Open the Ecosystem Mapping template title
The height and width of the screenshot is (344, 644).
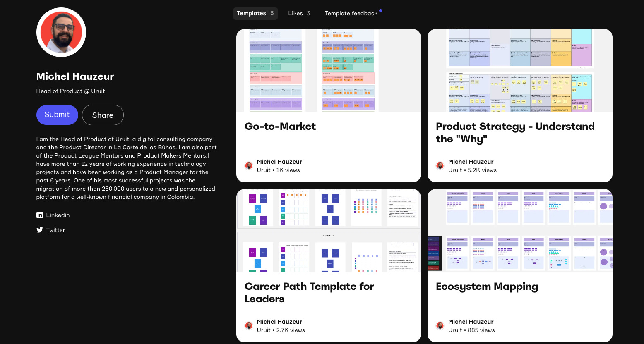pos(487,287)
